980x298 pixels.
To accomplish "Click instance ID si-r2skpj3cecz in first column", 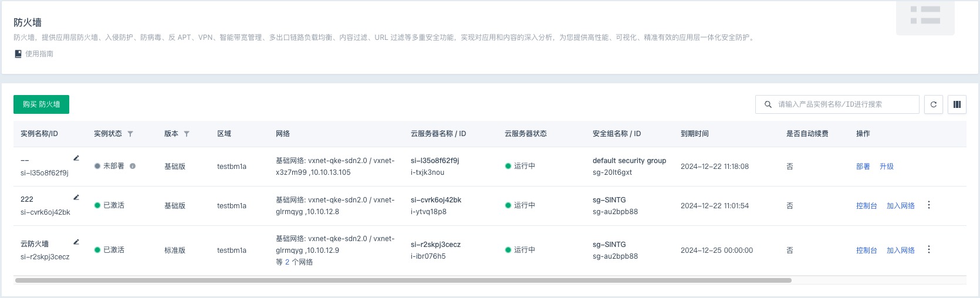I will point(45,257).
